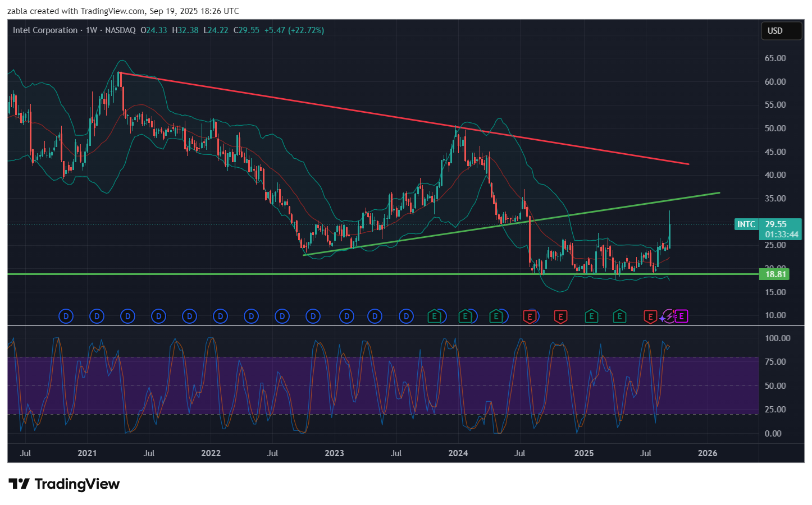
Task: Open the dividend marker for May 2021
Action: [128, 316]
